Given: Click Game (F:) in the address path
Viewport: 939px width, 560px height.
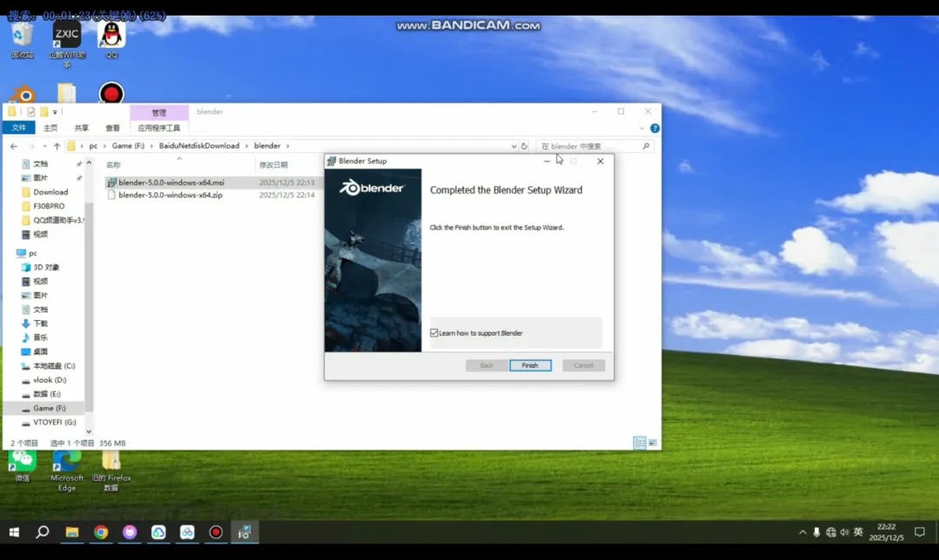Looking at the screenshot, I should 128,146.
